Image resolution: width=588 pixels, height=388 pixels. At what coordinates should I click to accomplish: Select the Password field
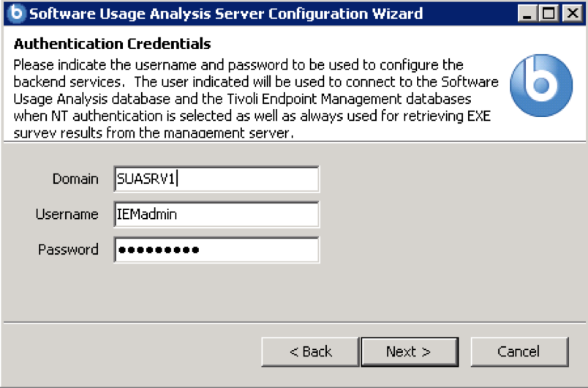pyautogui.click(x=216, y=250)
